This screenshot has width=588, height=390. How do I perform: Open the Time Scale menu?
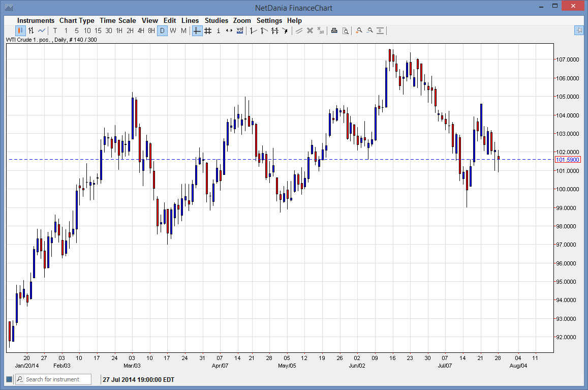point(118,20)
